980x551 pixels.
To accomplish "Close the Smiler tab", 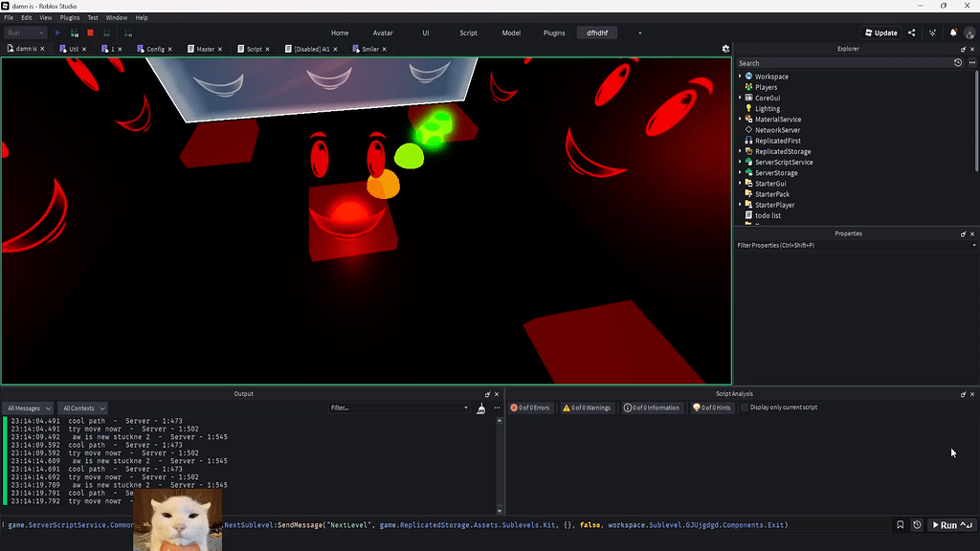I will point(385,49).
